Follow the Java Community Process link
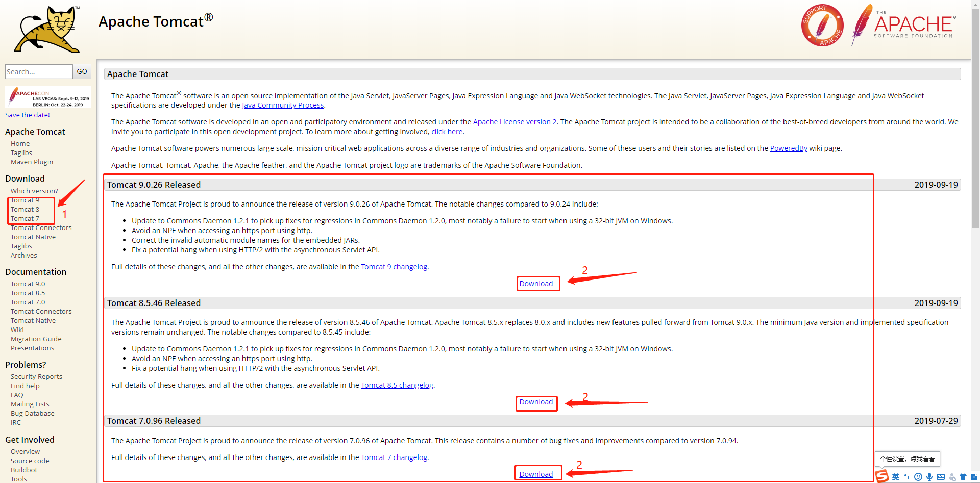 [x=283, y=105]
